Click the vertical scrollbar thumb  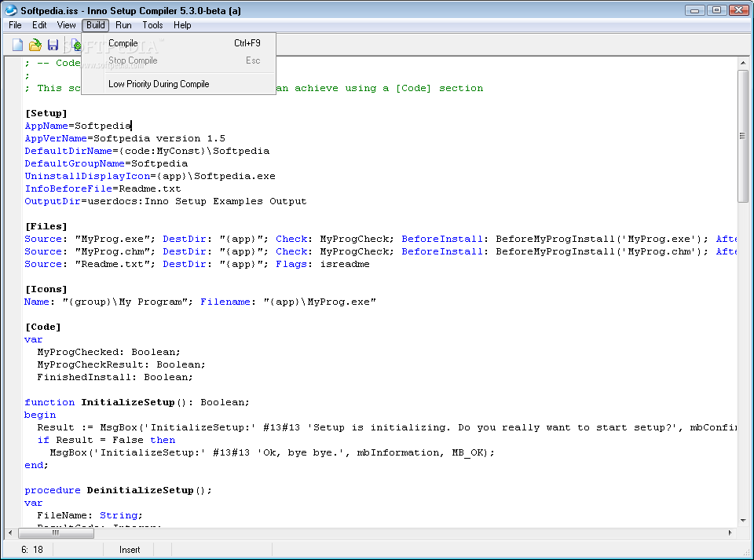pos(743,136)
